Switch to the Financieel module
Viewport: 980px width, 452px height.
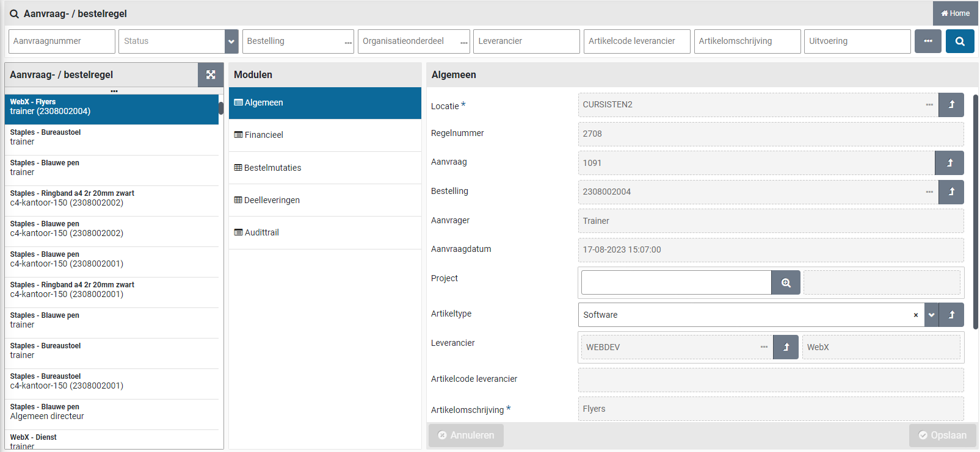[264, 135]
